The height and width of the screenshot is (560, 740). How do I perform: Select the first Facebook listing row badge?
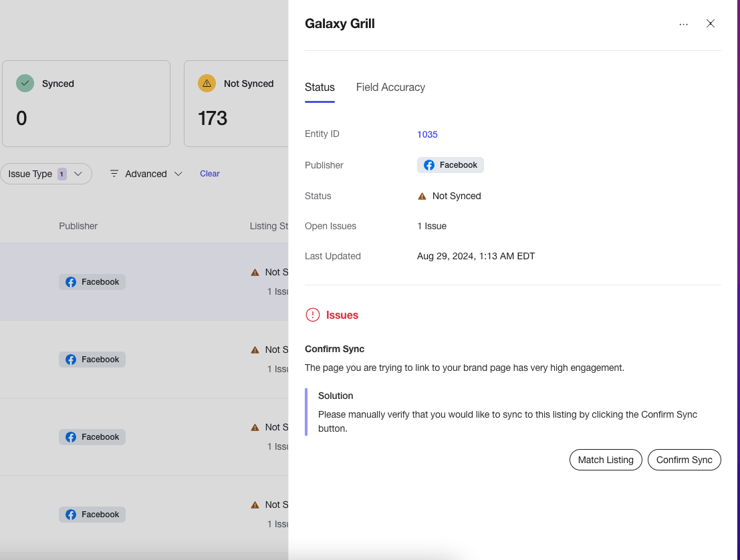92,282
